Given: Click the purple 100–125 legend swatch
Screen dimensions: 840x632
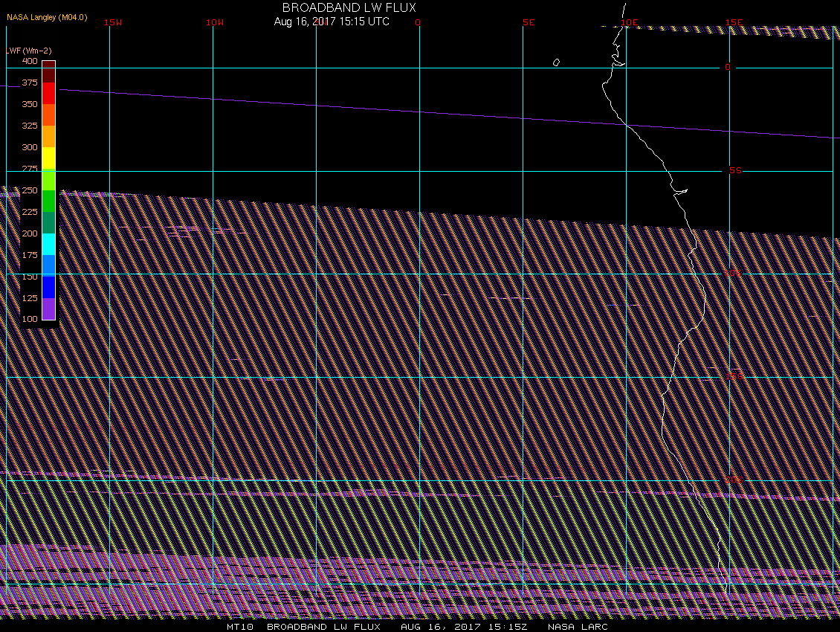Looking at the screenshot, I should [x=48, y=309].
